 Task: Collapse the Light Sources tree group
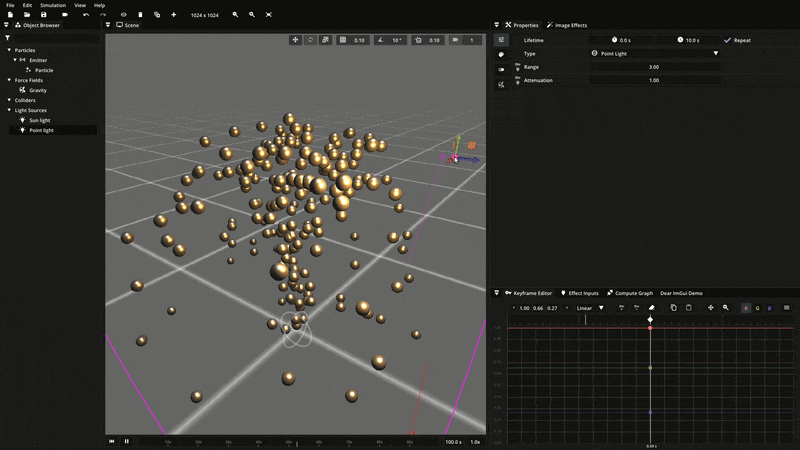click(x=9, y=110)
